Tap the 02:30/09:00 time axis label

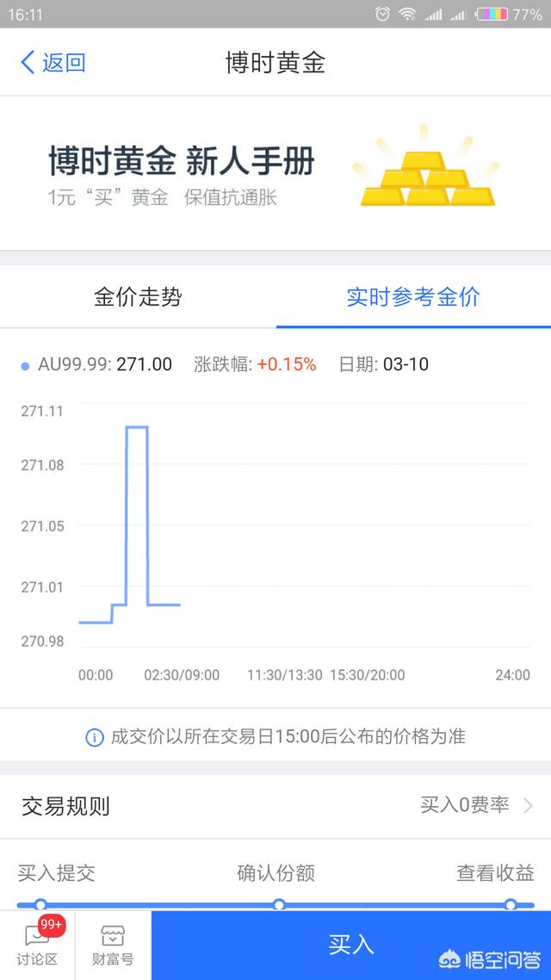click(182, 675)
